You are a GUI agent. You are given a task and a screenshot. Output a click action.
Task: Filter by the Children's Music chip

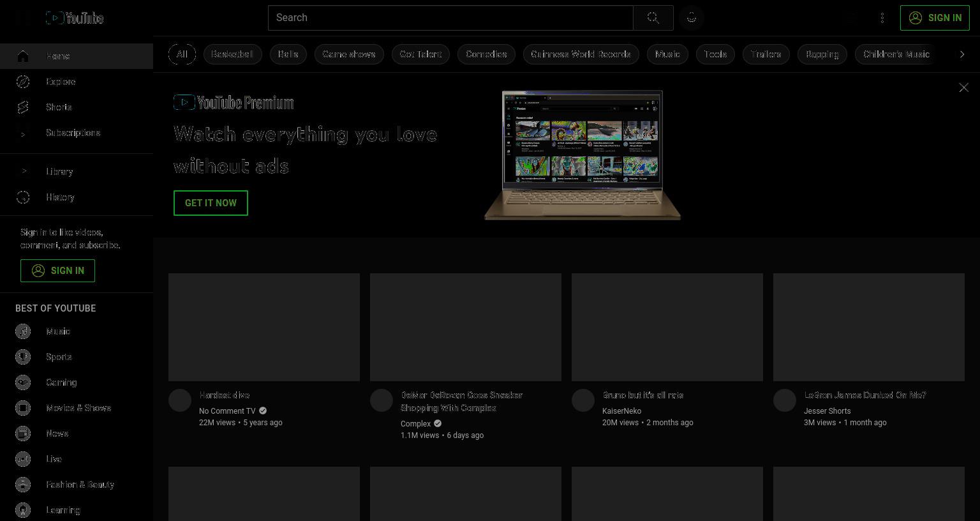coord(896,54)
